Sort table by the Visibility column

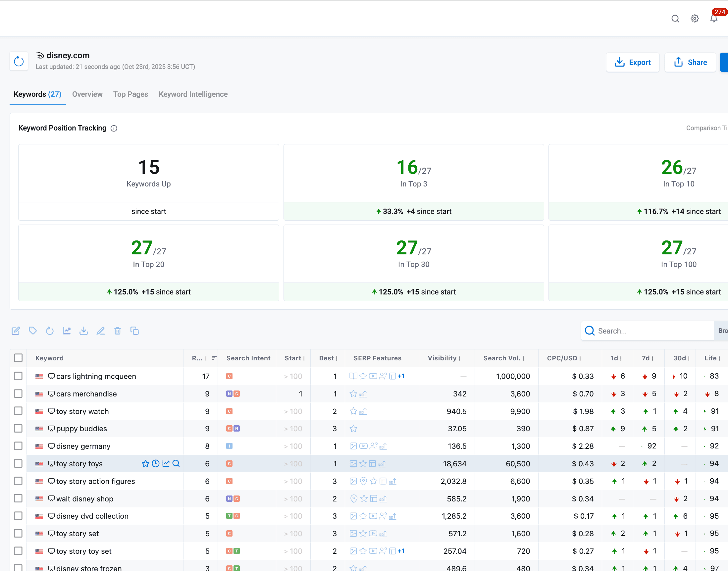[443, 358]
